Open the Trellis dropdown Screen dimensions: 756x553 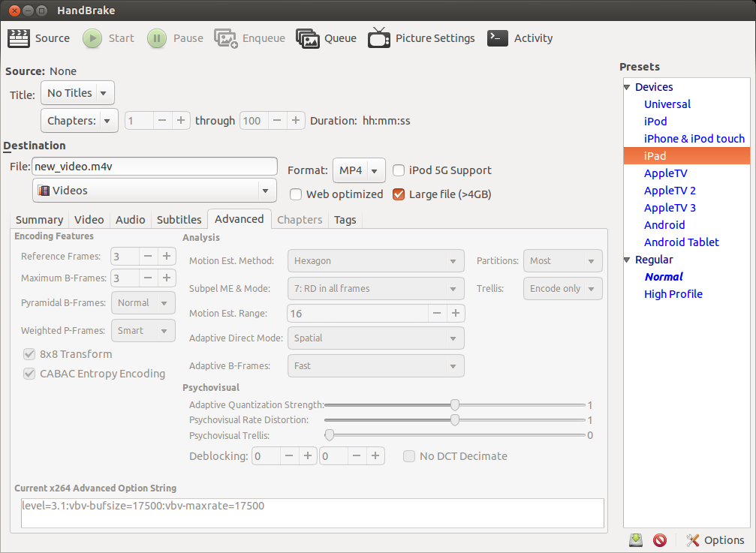click(563, 289)
